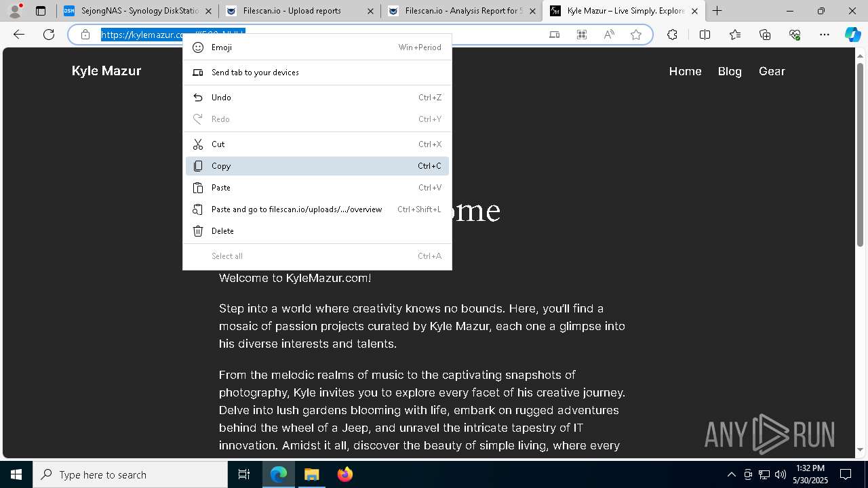This screenshot has height=488, width=868.
Task: Open Copilot sidebar icon
Action: coord(852,35)
